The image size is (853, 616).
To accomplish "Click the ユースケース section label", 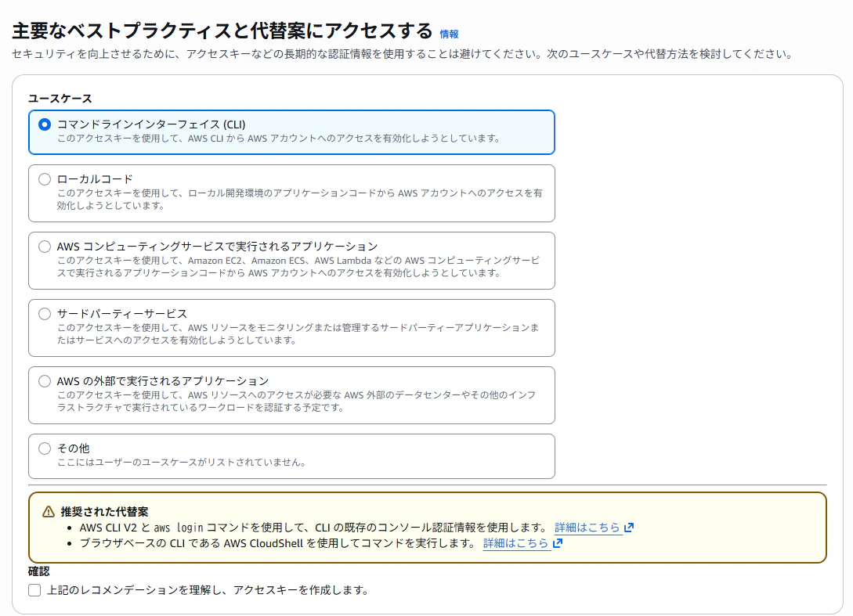I will [x=60, y=99].
